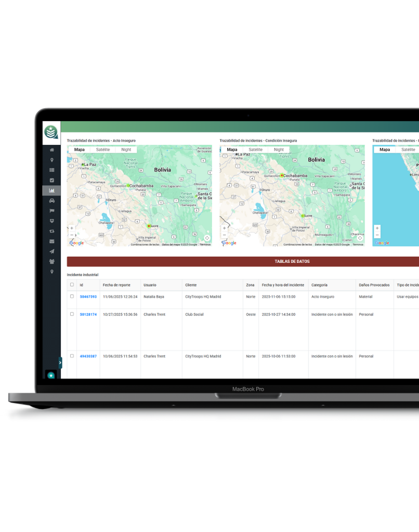
Task: Switch Condición Insegura map to Night view
Action: click(279, 149)
